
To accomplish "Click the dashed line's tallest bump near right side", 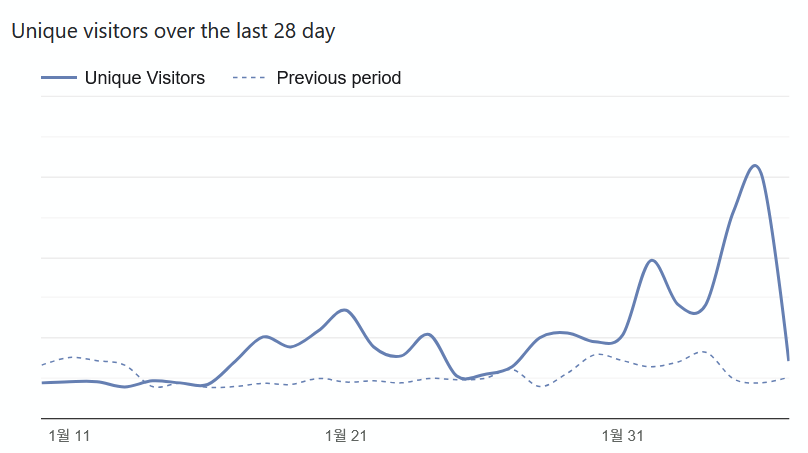I will click(702, 352).
